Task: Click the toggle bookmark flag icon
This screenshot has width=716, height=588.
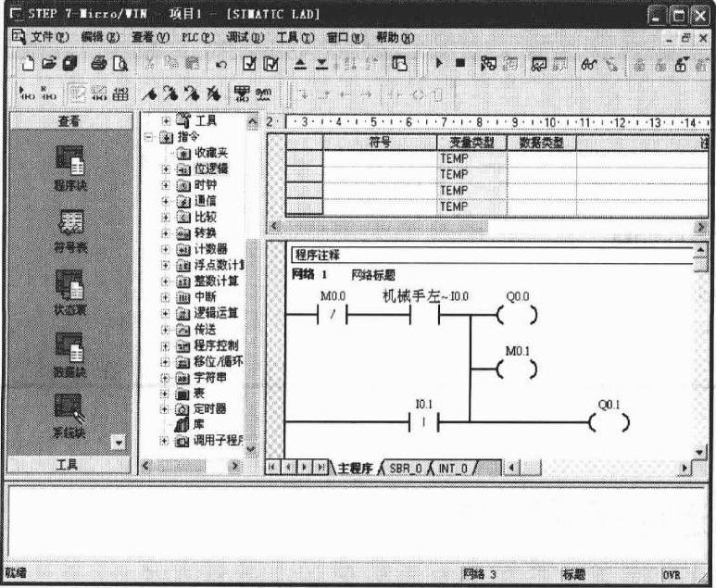Action: (x=149, y=94)
